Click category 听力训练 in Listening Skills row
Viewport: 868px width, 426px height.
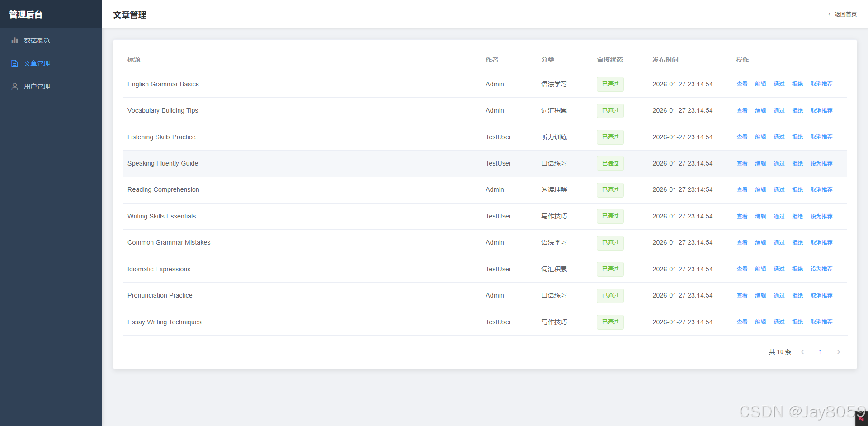[x=554, y=137]
